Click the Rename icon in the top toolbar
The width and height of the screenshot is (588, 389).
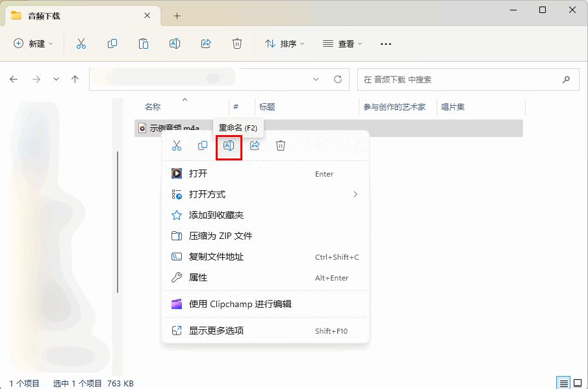pos(175,44)
